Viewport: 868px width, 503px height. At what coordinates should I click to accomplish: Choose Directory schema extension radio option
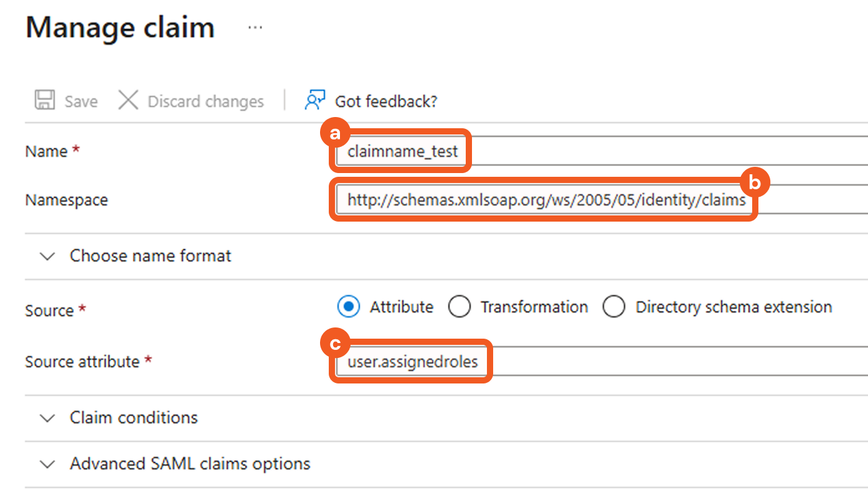[614, 307]
